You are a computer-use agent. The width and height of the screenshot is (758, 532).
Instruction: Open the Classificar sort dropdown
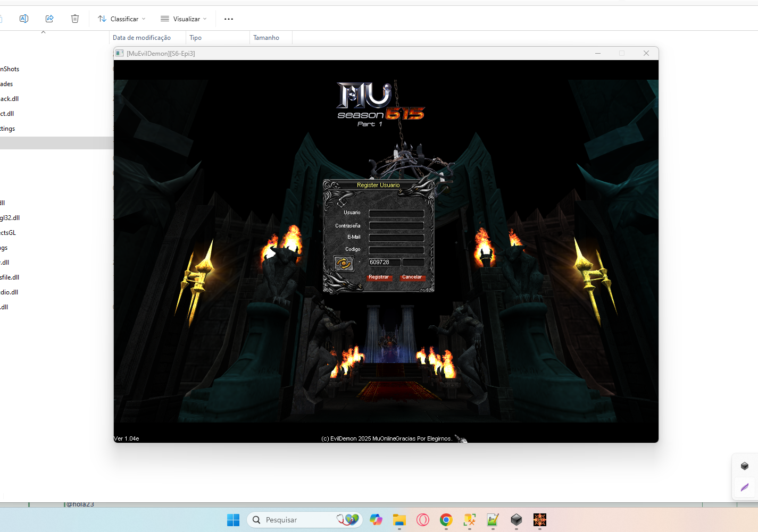tap(122, 19)
